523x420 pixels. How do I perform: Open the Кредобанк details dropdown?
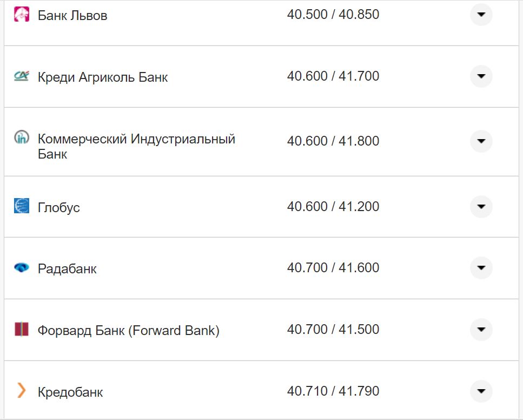pyautogui.click(x=480, y=391)
